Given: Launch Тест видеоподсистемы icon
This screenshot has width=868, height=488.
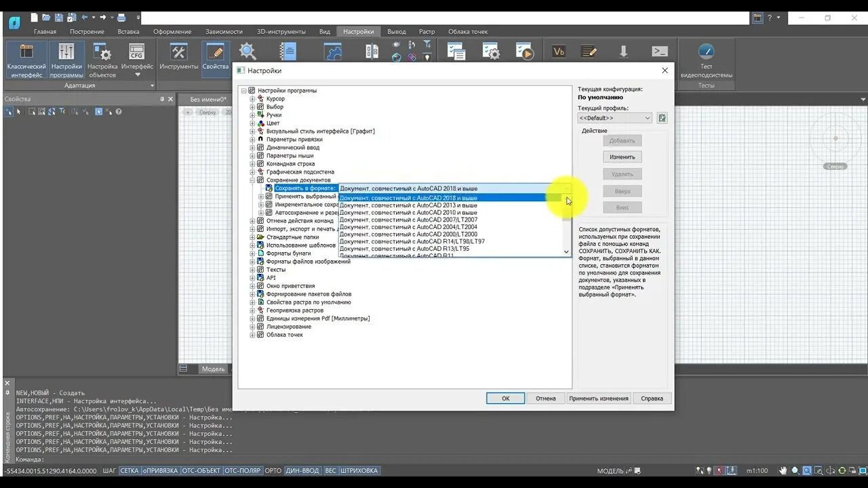Looking at the screenshot, I should [x=706, y=60].
